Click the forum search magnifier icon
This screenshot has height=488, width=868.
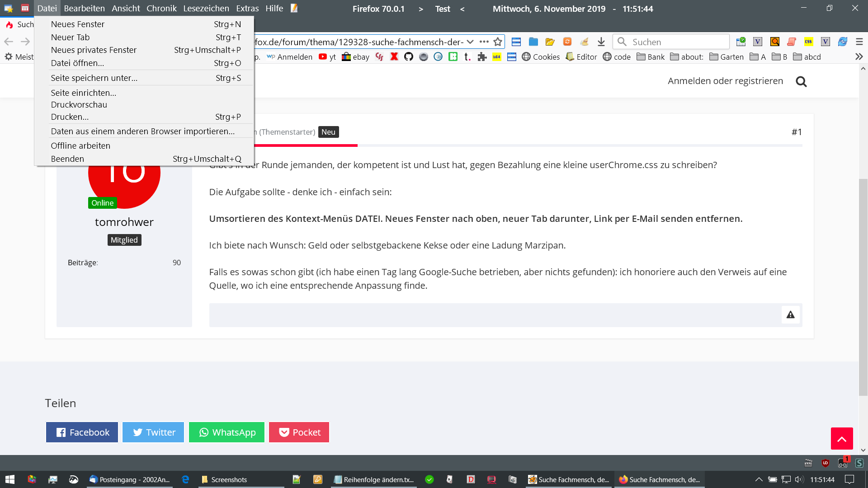coord(801,81)
